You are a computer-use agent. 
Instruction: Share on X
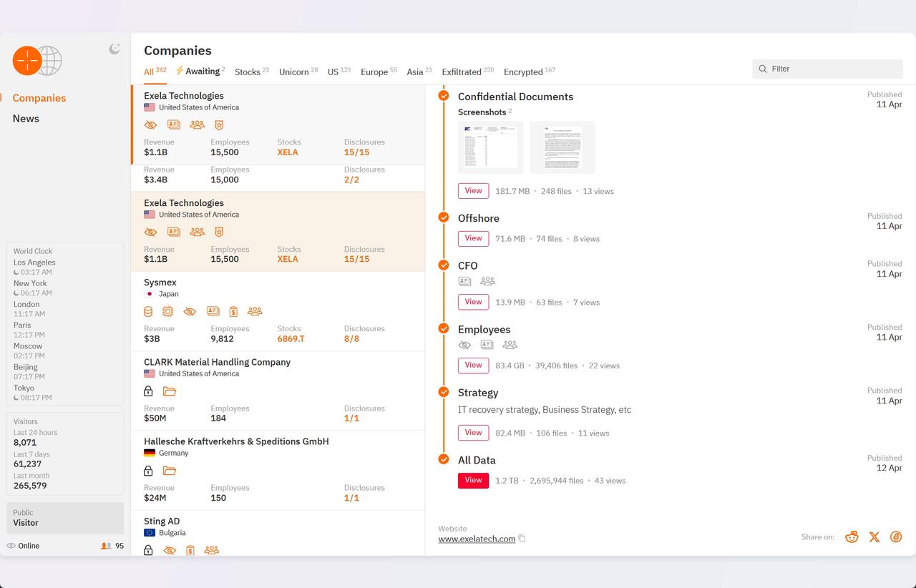[x=874, y=537]
